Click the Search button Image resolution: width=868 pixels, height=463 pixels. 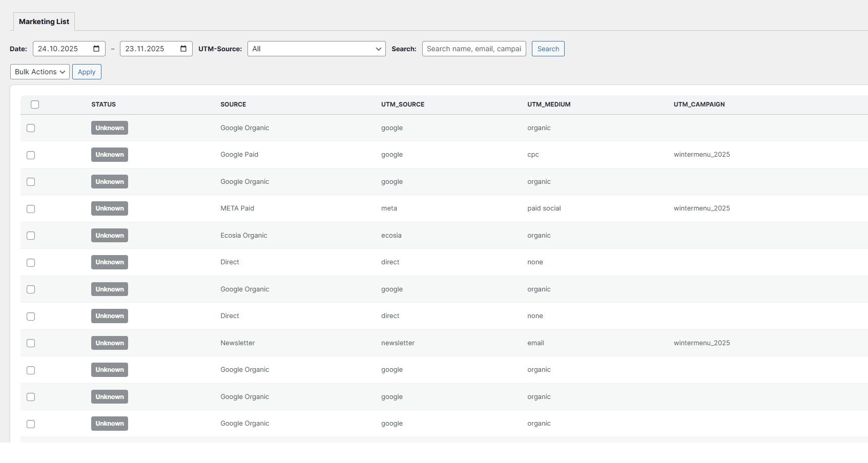click(x=548, y=49)
